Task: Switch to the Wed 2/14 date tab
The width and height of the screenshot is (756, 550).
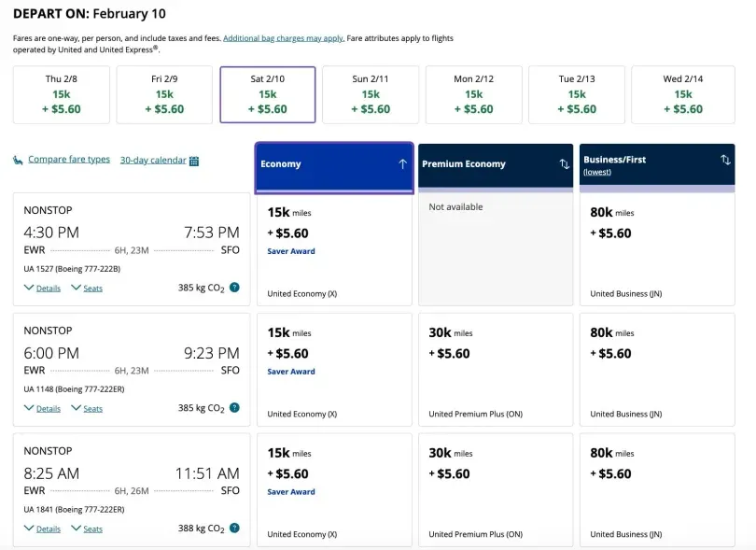Action: tap(682, 94)
